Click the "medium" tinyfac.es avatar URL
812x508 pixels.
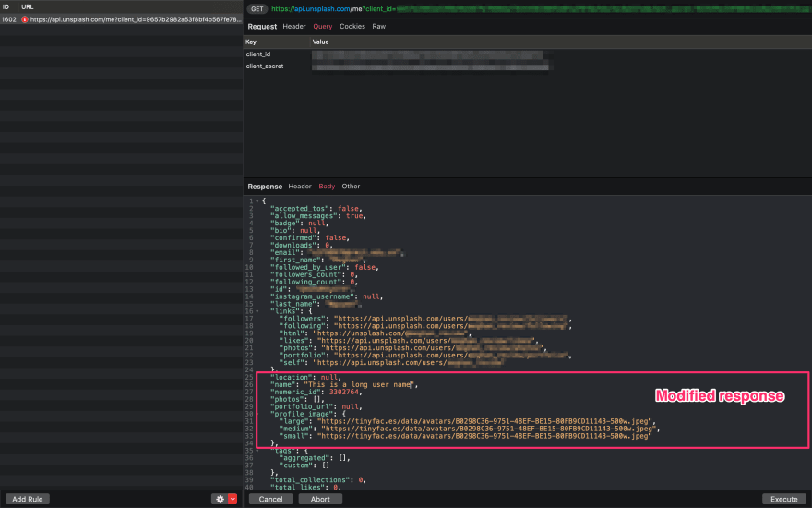click(x=488, y=429)
